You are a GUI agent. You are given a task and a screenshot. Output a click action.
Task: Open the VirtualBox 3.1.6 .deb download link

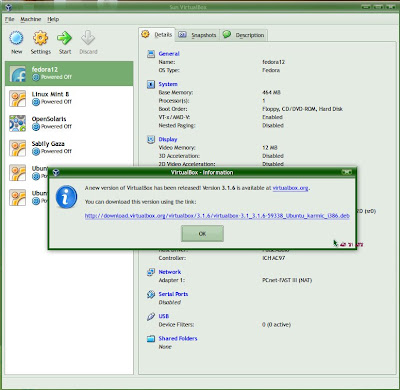click(217, 216)
